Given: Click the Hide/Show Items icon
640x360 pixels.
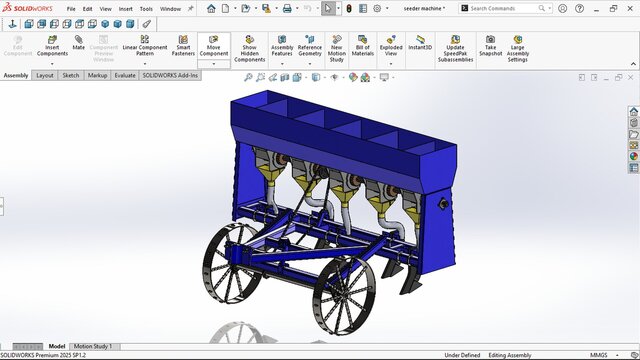Looking at the screenshot, I should click(x=334, y=77).
